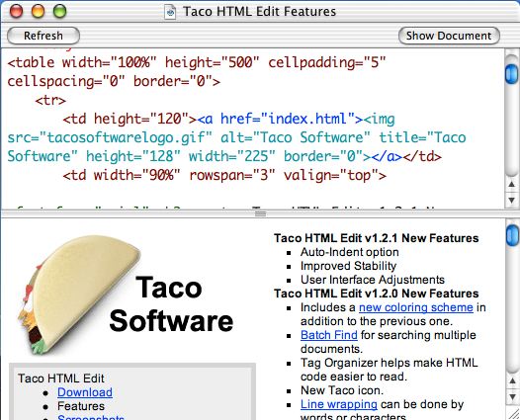Minimize the window with the yellow button
The image size is (520, 420).
pos(38,11)
